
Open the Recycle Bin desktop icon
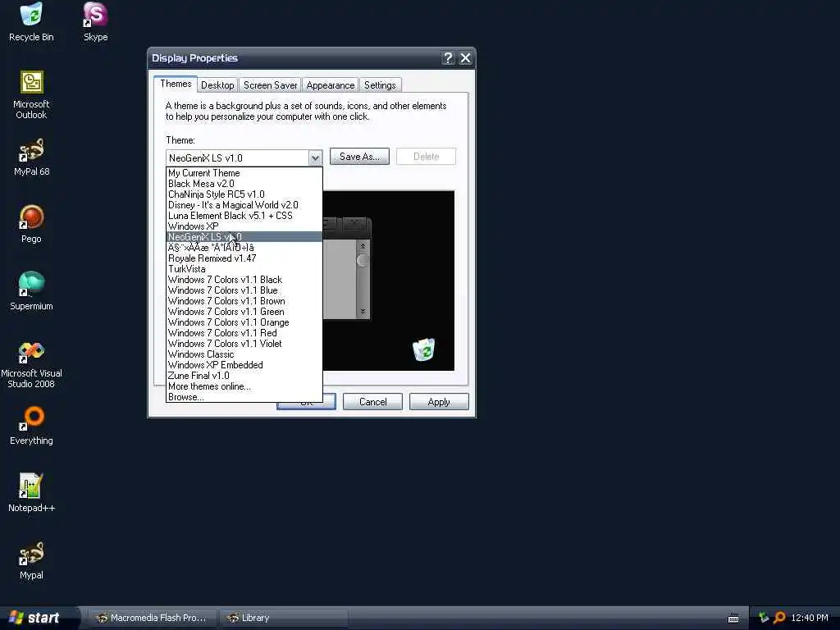31,22
